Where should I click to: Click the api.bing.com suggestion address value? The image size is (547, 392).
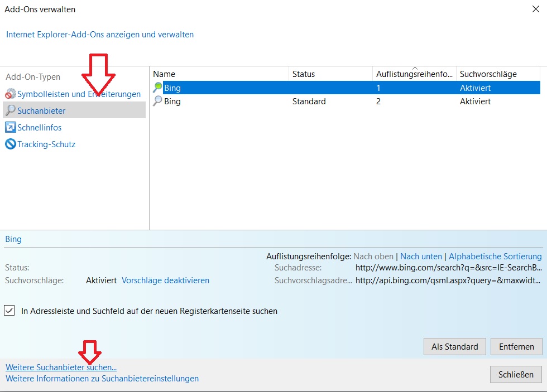coord(448,280)
